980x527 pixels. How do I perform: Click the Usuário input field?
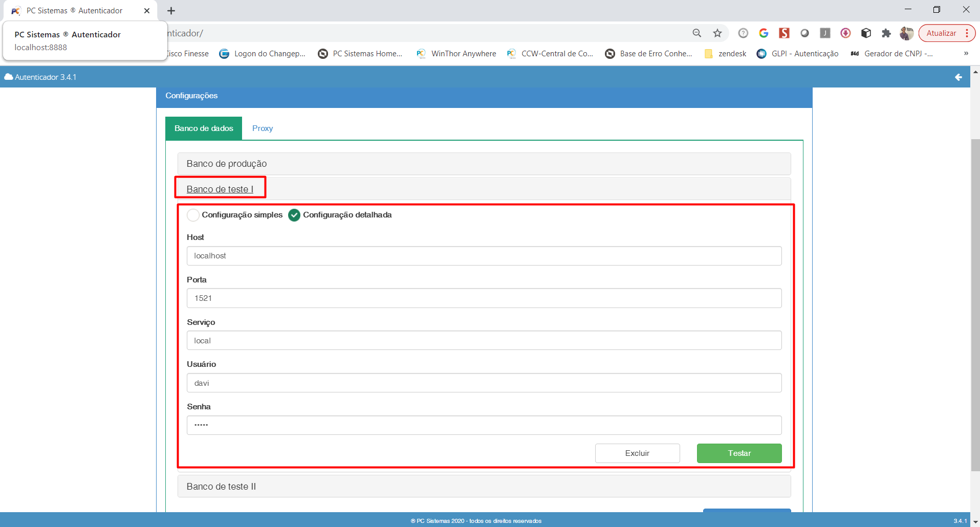tap(484, 383)
